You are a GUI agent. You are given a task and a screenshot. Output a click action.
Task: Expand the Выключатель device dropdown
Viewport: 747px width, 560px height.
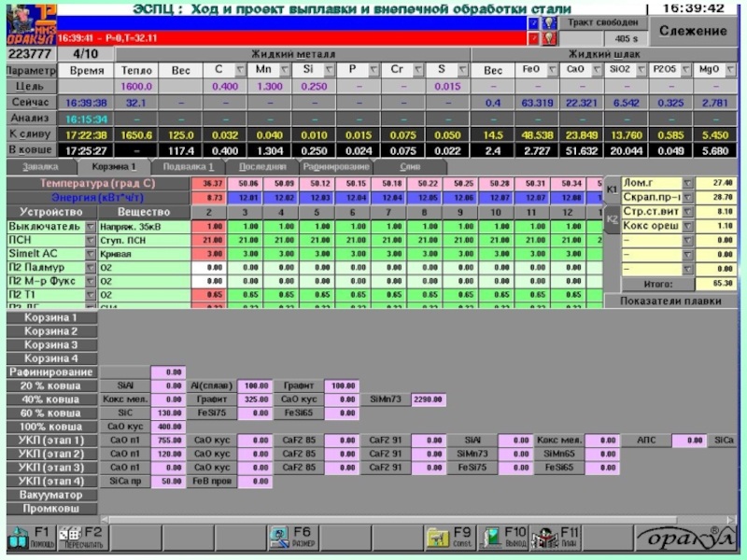[91, 227]
